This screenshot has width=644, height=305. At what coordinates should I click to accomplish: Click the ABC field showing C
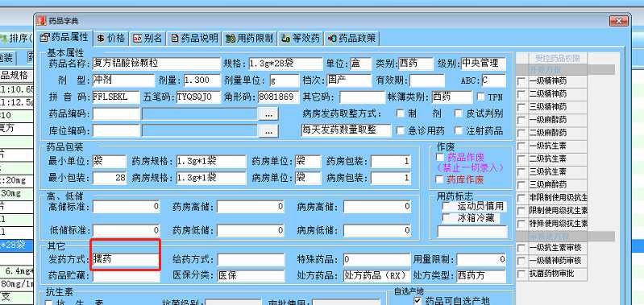click(493, 80)
